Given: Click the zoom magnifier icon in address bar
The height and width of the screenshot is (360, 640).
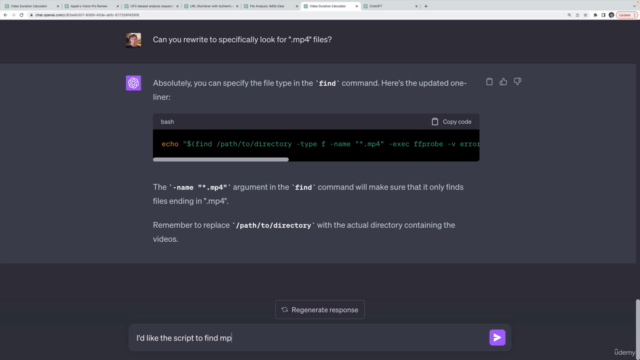Looking at the screenshot, I should coord(569,15).
